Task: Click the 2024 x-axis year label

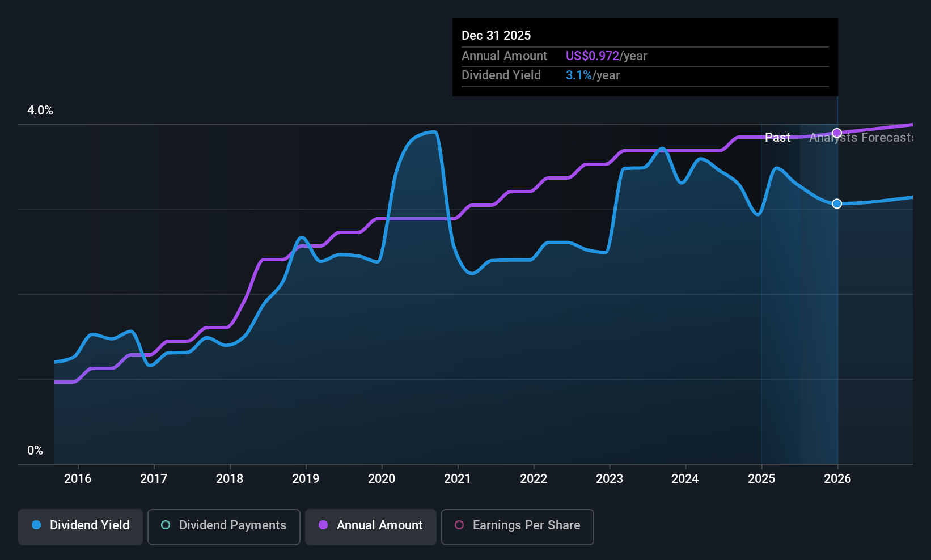Action: point(685,478)
